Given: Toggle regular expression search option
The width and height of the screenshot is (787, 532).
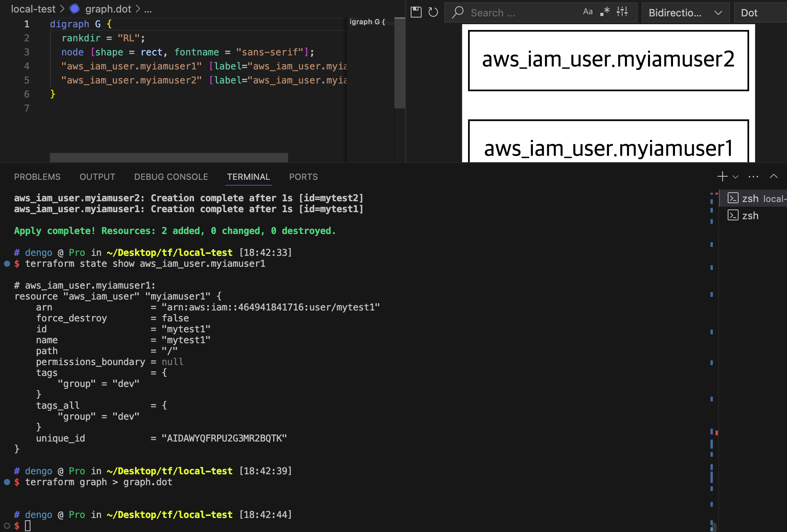Looking at the screenshot, I should pos(605,12).
